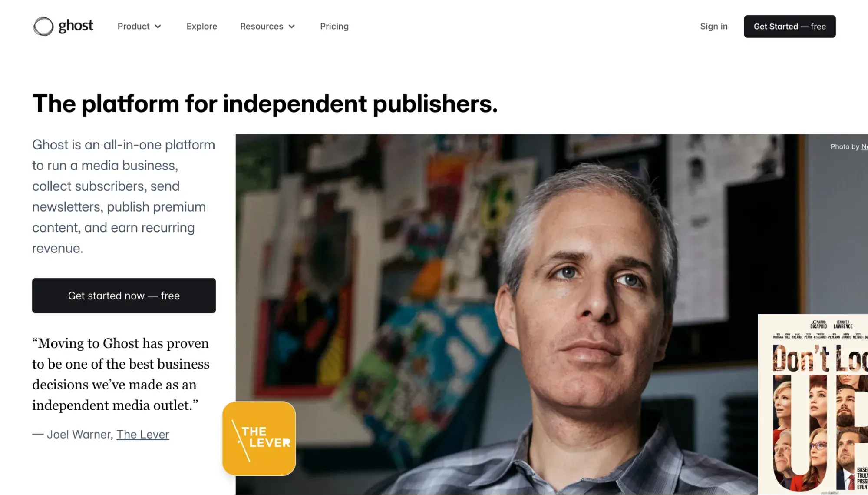Expand the Product menu chevron

[158, 27]
